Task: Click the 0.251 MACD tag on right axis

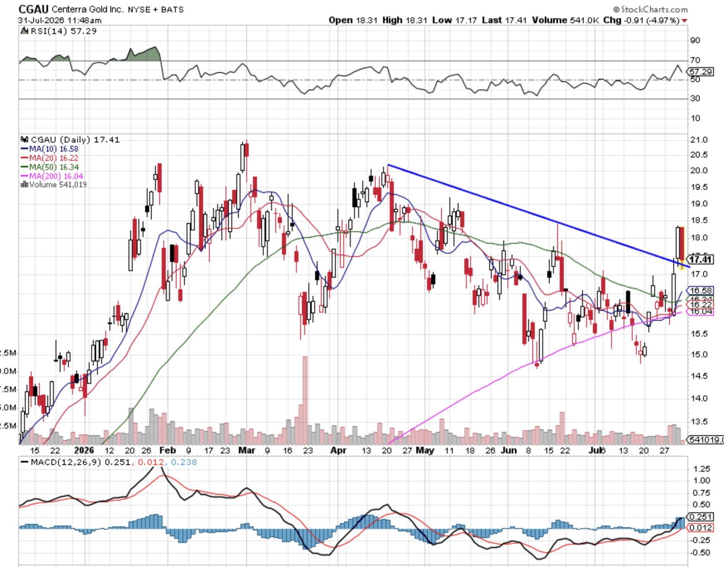Action: click(701, 517)
